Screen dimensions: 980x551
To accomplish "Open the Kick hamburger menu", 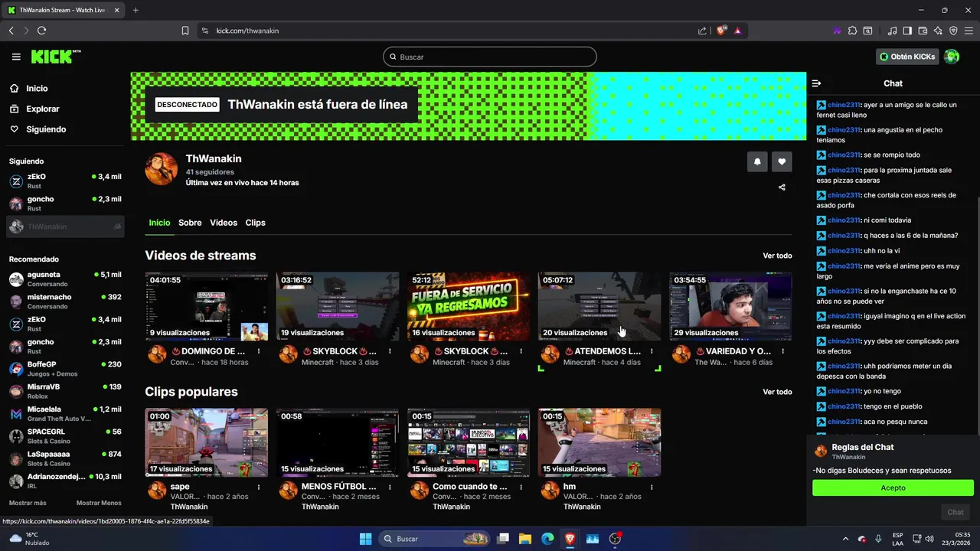I will (x=16, y=57).
